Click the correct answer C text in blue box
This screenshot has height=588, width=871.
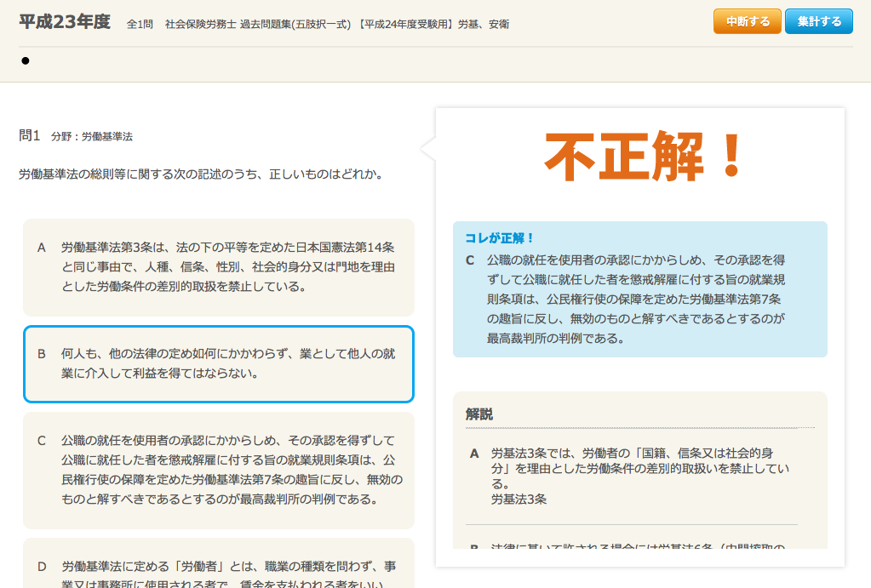click(635, 298)
